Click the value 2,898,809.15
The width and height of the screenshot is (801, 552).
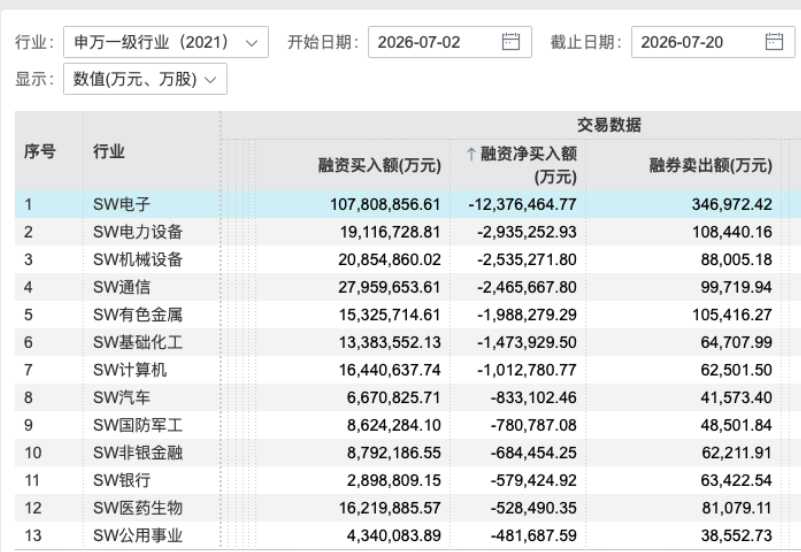coord(394,480)
